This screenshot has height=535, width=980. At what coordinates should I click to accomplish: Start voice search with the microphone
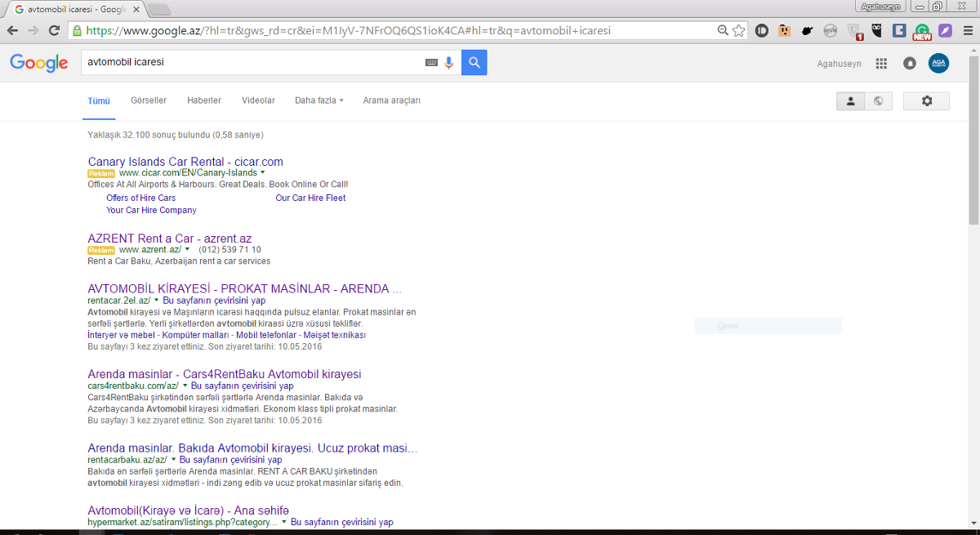tap(449, 63)
